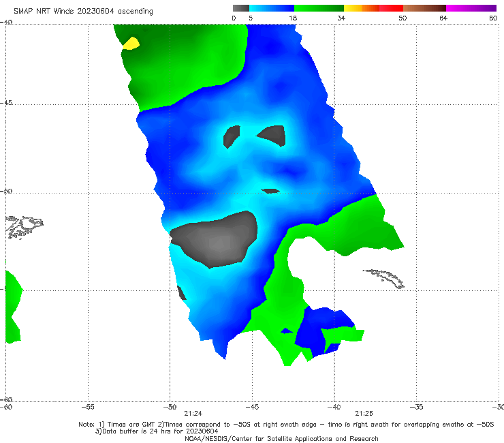The width and height of the screenshot is (504, 443).
Task: Click the Falkland Islands outline
Action: tap(25, 227)
